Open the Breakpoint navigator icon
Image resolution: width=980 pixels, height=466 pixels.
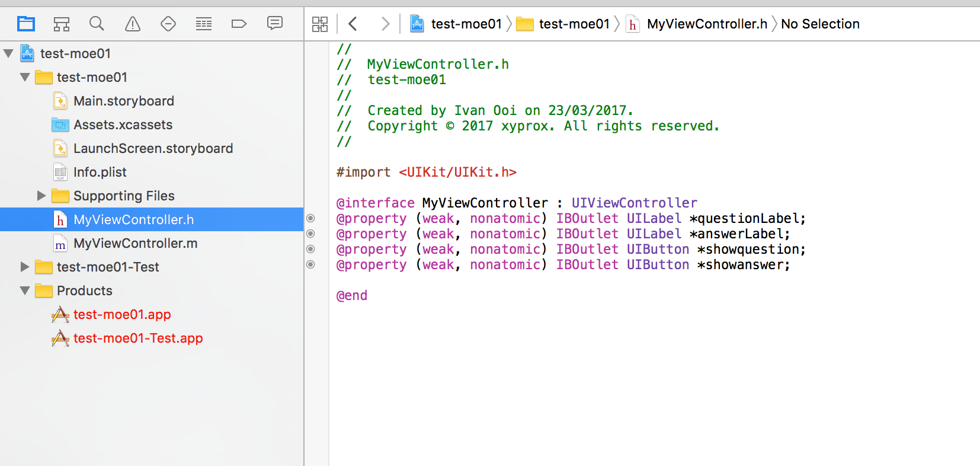pyautogui.click(x=239, y=24)
